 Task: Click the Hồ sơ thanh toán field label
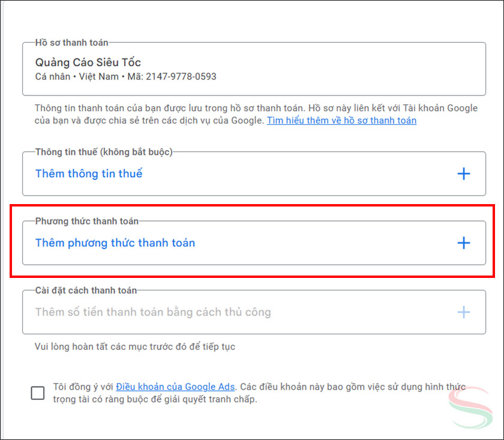61,43
